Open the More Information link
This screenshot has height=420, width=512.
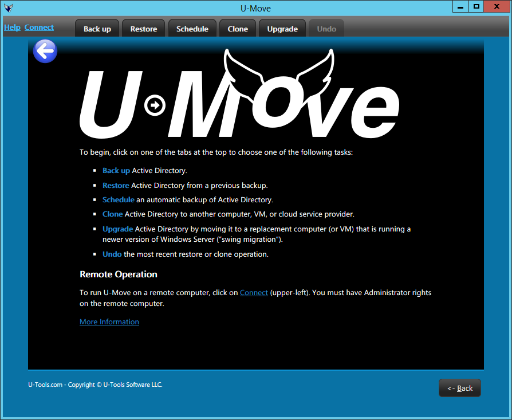pos(109,321)
